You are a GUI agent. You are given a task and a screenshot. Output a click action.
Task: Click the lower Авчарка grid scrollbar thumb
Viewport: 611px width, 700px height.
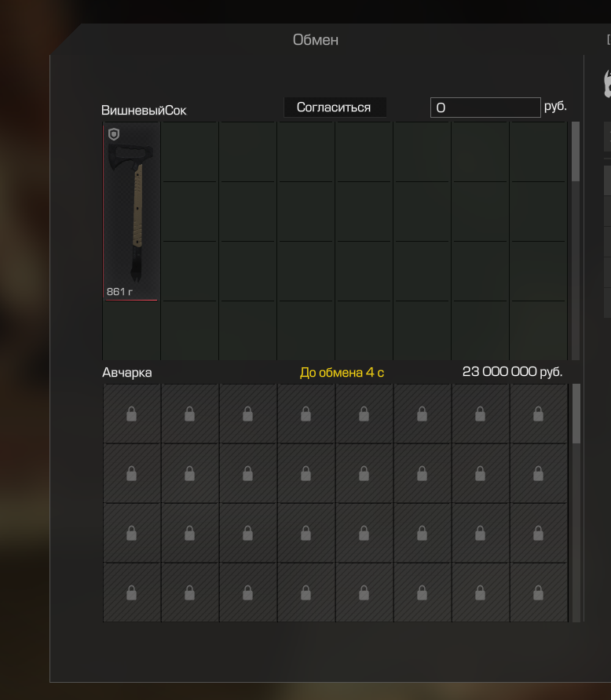pos(576,414)
